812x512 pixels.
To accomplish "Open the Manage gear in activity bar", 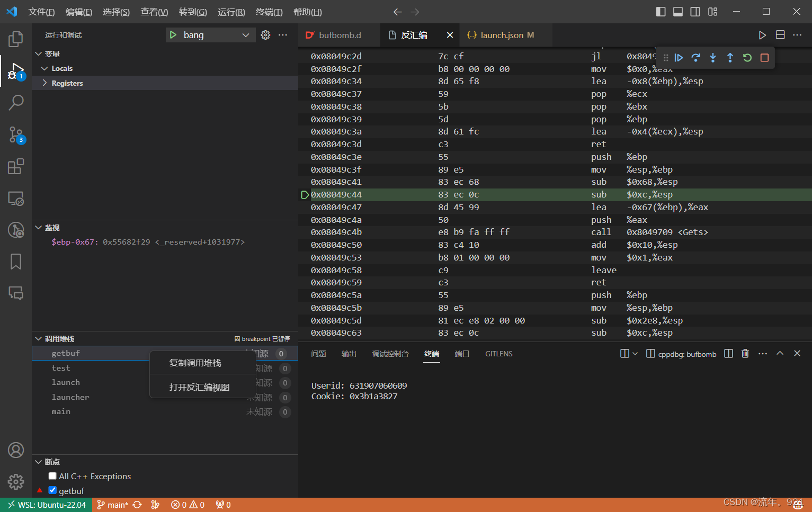I will click(x=16, y=482).
